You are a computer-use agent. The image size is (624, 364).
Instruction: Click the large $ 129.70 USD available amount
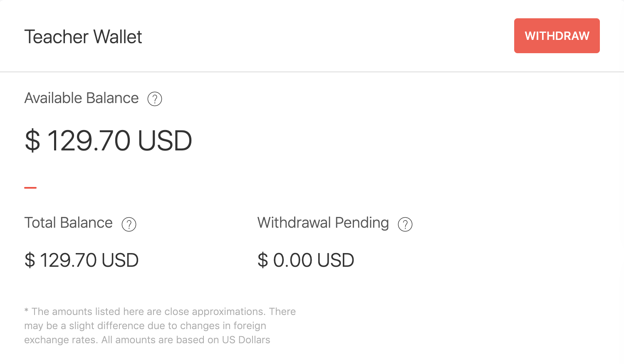pyautogui.click(x=108, y=140)
